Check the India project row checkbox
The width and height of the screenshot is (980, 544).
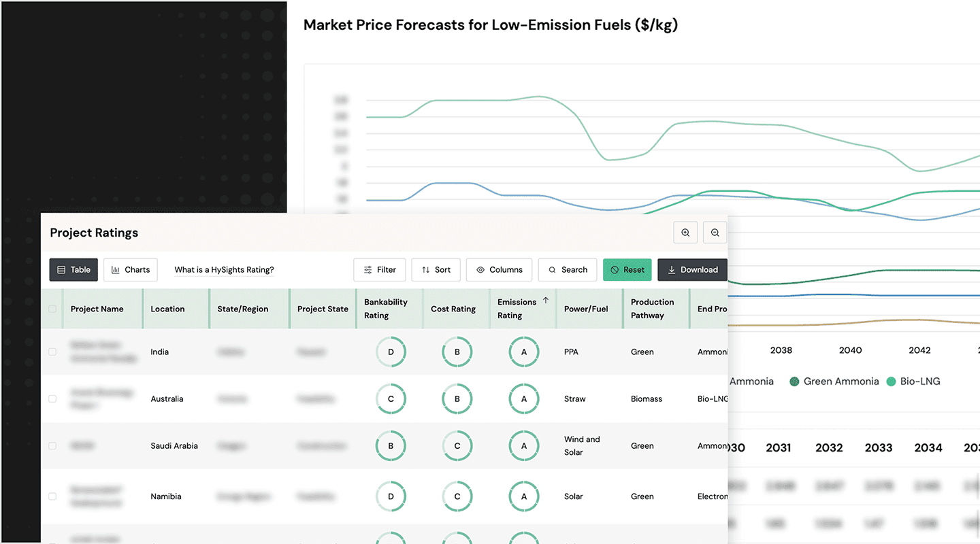[52, 352]
